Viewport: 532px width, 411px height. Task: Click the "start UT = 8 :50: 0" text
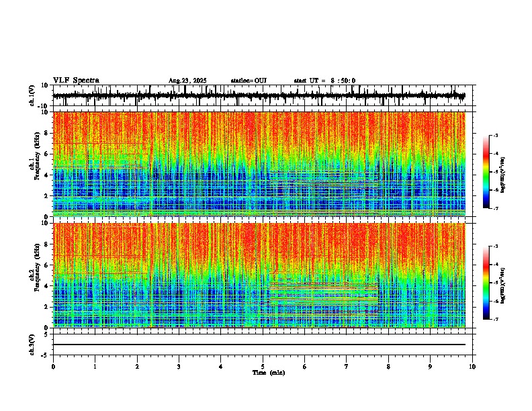(x=324, y=81)
